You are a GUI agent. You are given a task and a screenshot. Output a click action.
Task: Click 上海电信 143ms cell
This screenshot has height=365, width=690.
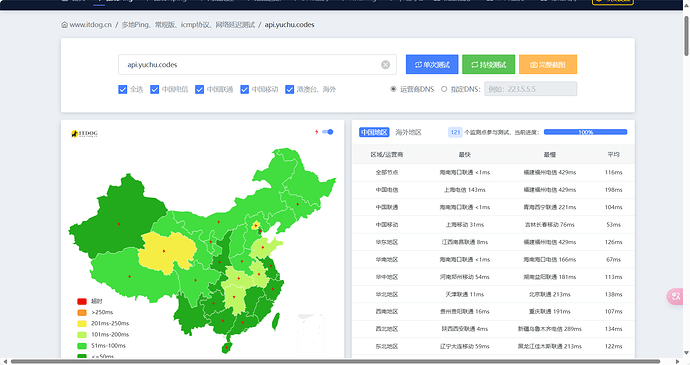(x=465, y=190)
